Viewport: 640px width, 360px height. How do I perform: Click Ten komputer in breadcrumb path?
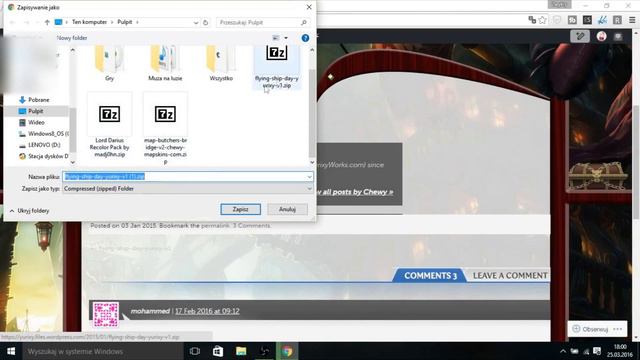(x=89, y=22)
